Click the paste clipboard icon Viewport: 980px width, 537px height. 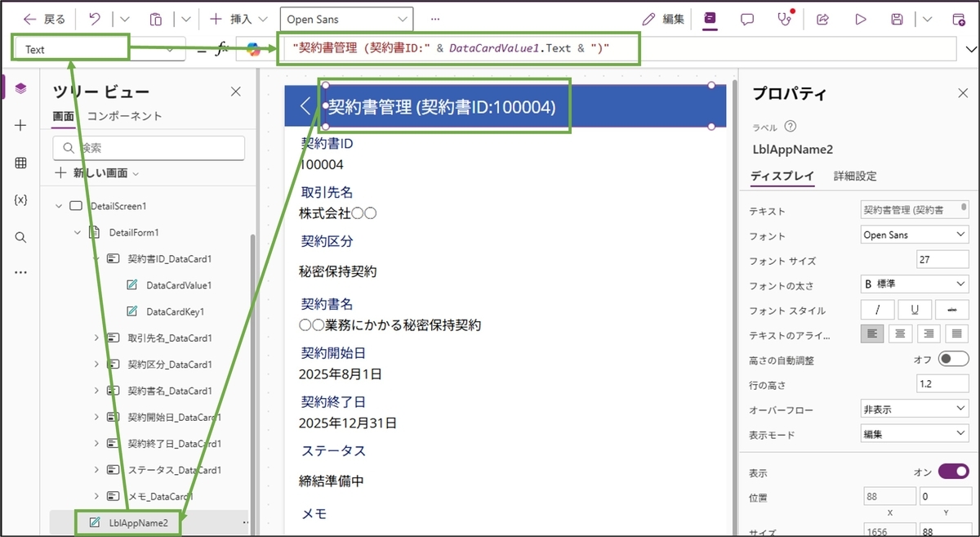click(156, 19)
